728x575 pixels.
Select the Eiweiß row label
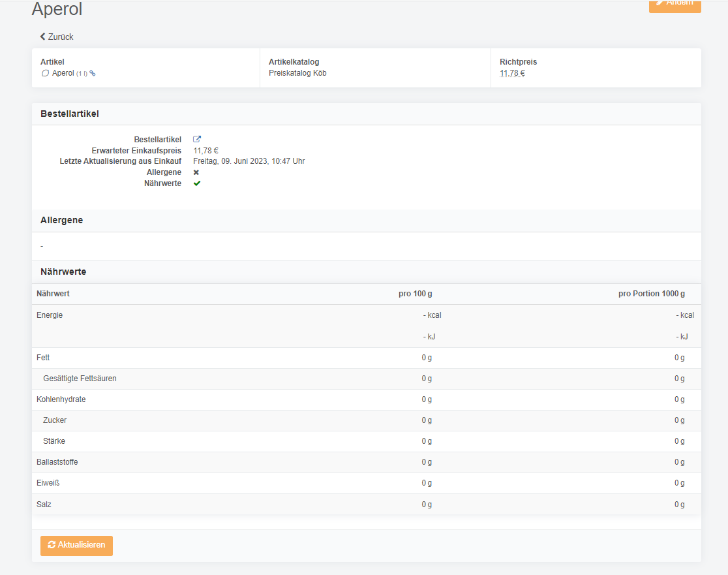(48, 483)
